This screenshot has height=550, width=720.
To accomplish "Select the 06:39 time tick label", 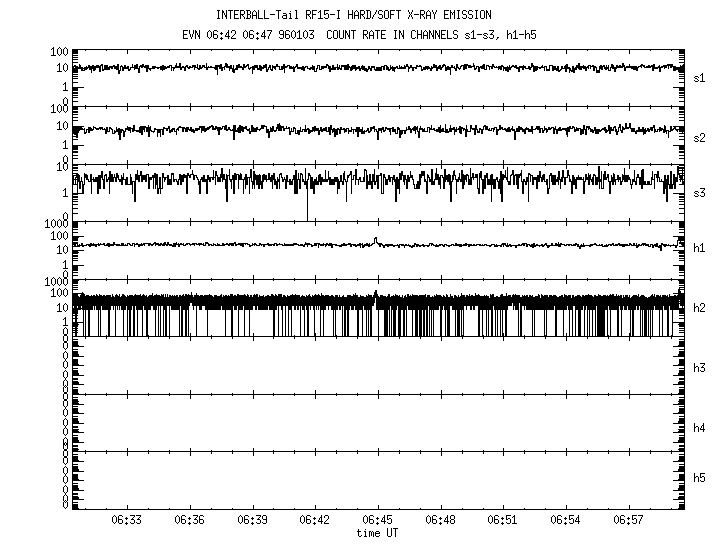I will tap(252, 521).
